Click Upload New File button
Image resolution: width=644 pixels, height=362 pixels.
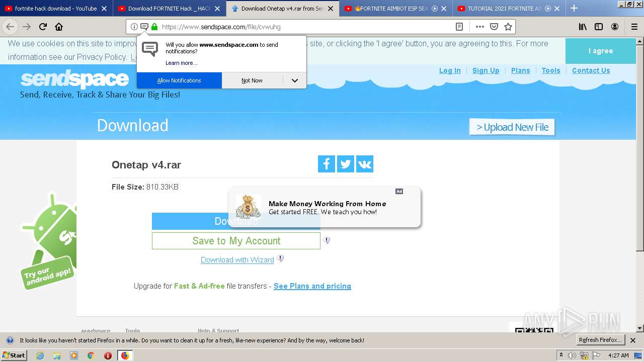[x=512, y=127]
